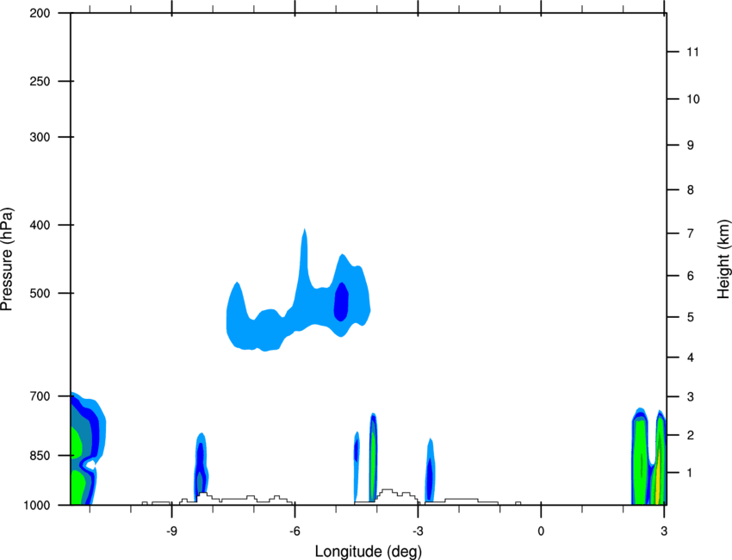Select the 300 pressure tick label
The image size is (732, 560).
40,137
